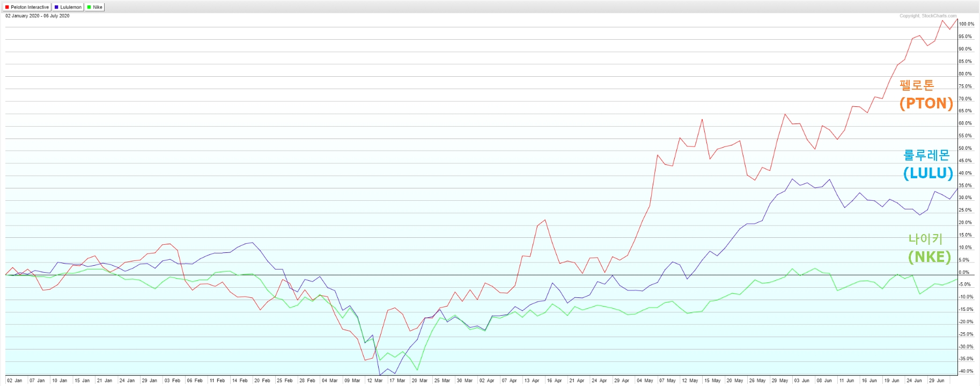This screenshot has width=980, height=386.
Task: Click the 12 Mar x-axis date
Action: (x=375, y=381)
